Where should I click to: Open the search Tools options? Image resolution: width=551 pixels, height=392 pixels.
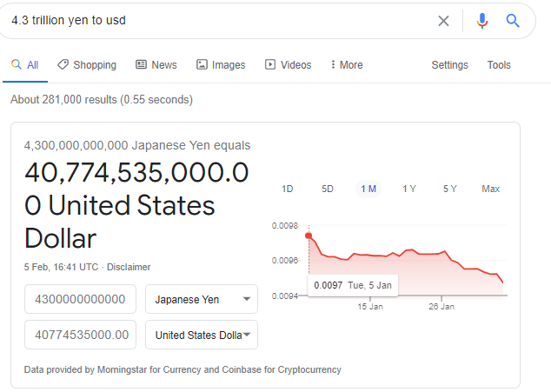499,65
